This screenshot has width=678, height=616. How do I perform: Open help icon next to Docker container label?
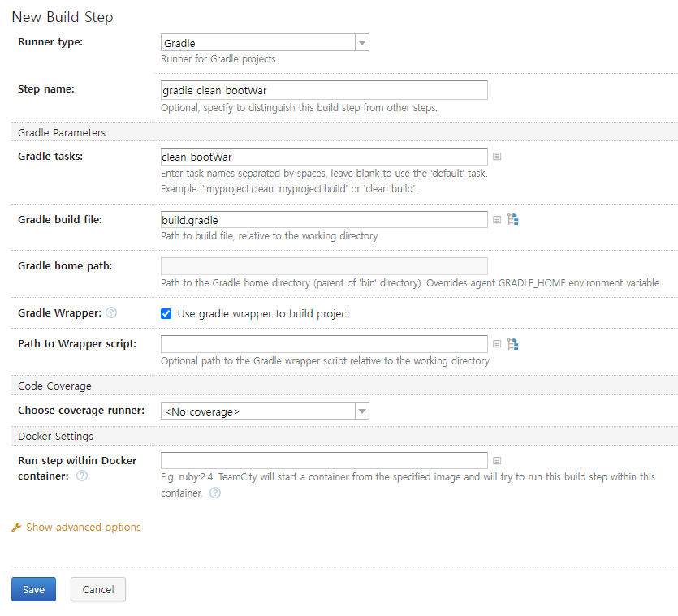[x=82, y=476]
